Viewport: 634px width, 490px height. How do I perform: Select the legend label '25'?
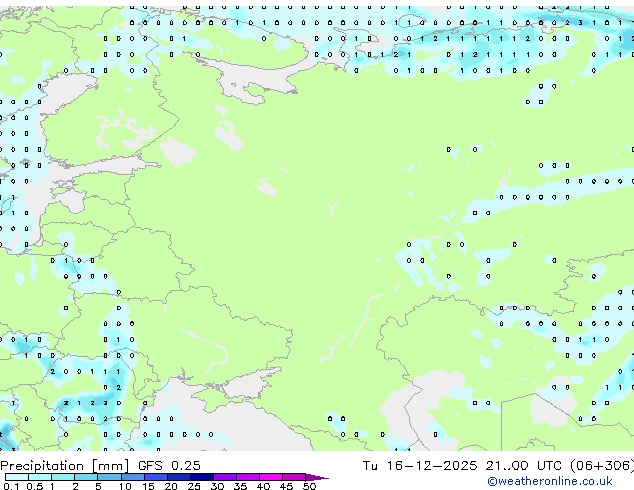[194, 486]
